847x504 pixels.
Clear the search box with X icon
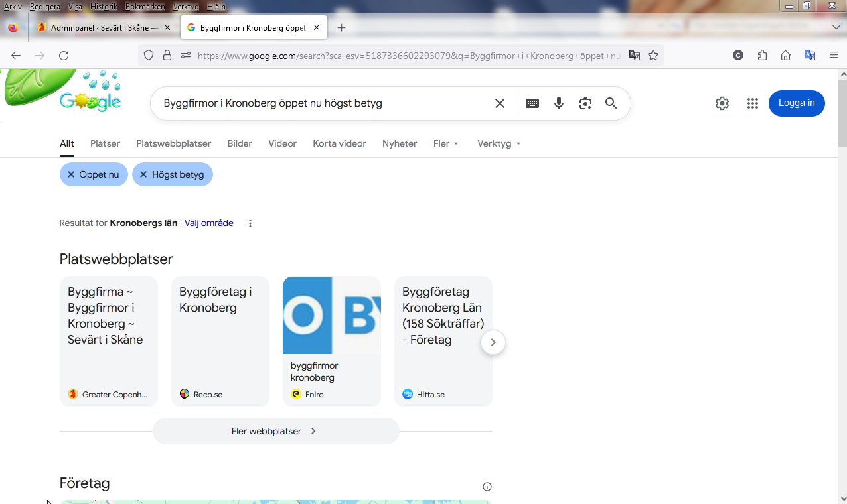(x=500, y=103)
